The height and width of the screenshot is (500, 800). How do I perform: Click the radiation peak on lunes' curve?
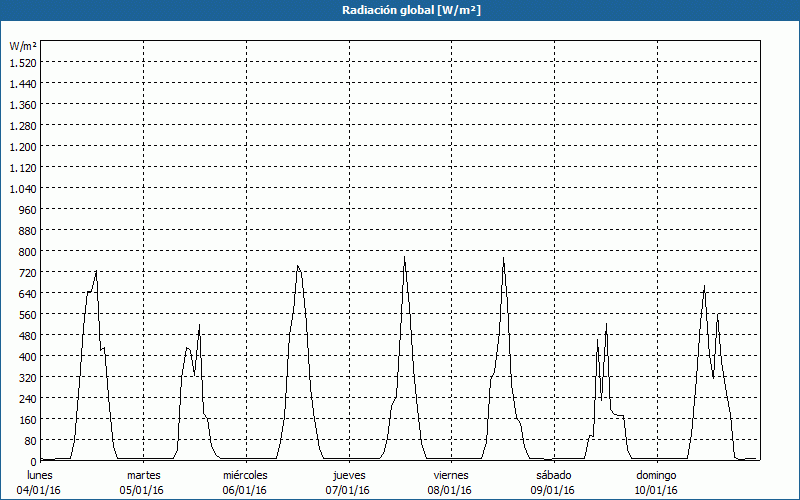click(96, 271)
